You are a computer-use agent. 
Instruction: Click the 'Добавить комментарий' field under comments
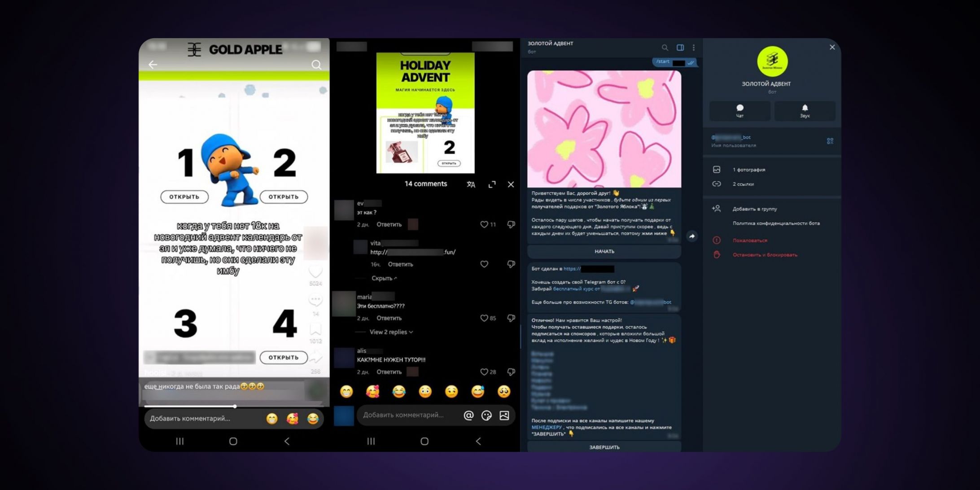pos(403,415)
